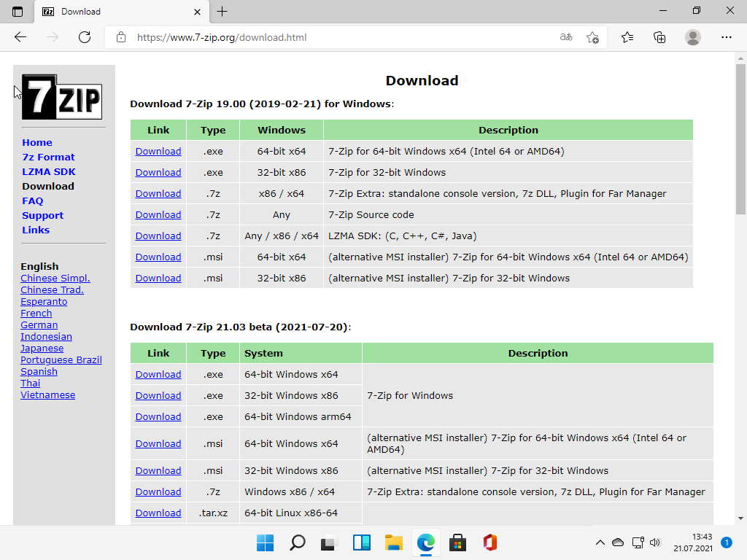Show hidden icons via tray chevron
The height and width of the screenshot is (560, 747).
point(600,542)
